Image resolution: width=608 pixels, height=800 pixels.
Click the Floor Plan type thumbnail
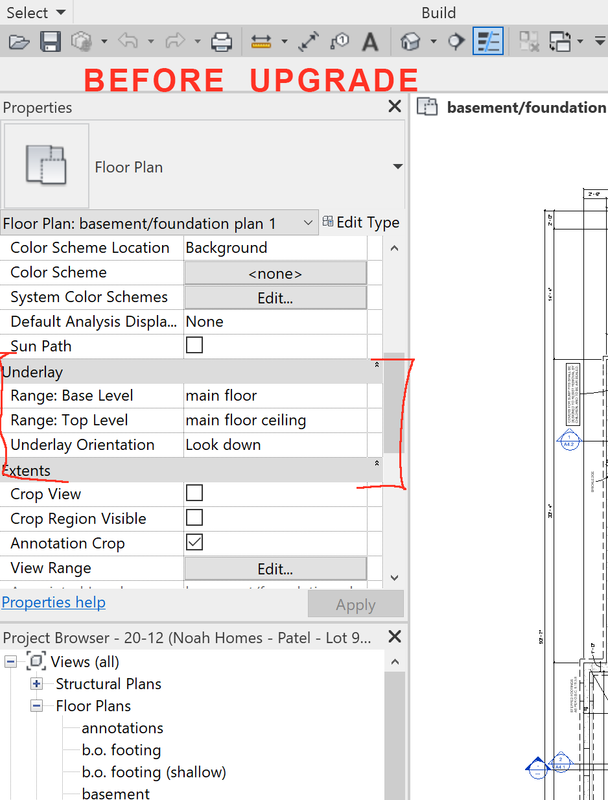point(46,165)
